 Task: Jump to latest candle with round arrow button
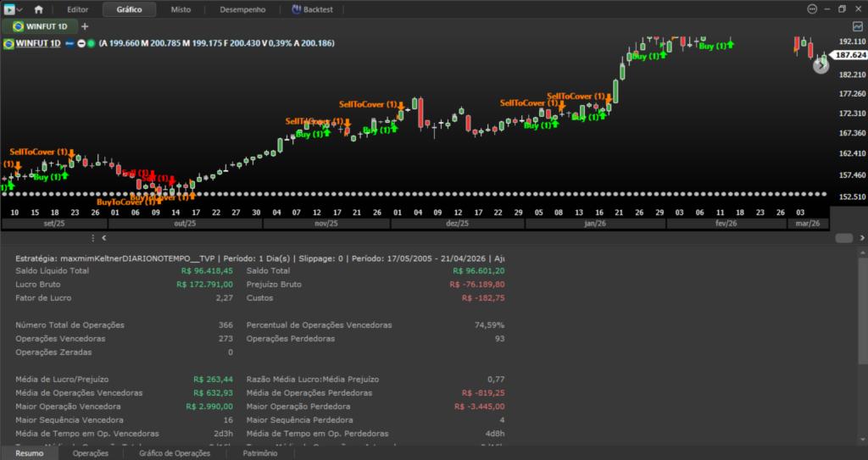pyautogui.click(x=821, y=65)
